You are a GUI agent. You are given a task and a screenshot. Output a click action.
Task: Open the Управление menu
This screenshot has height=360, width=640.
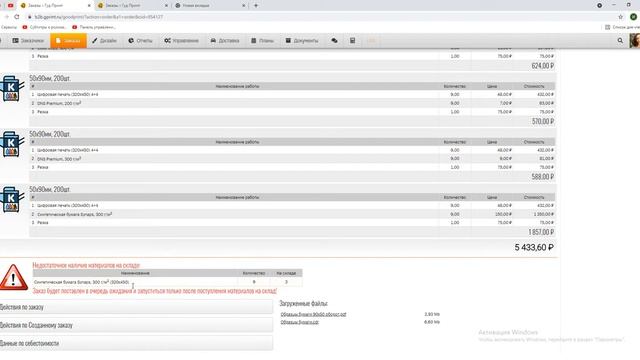[182, 41]
